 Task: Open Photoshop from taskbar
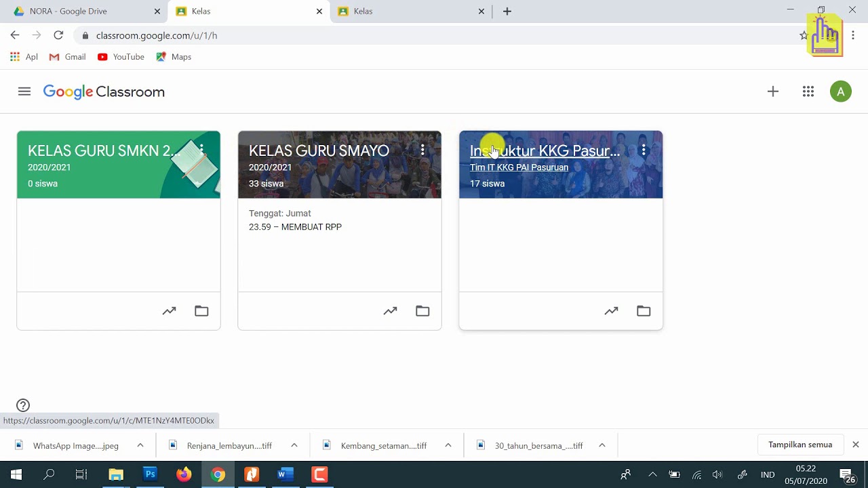(150, 474)
